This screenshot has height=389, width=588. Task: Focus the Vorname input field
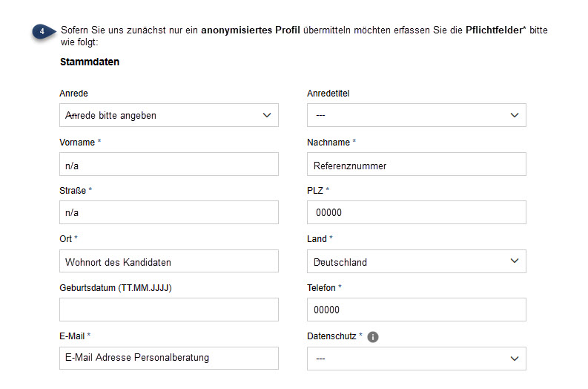click(169, 164)
